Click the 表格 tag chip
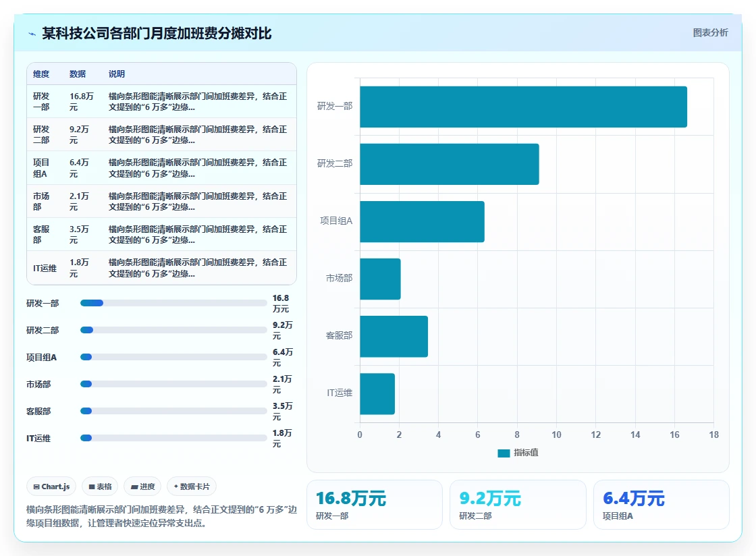The width and height of the screenshot is (756, 556). click(x=101, y=486)
